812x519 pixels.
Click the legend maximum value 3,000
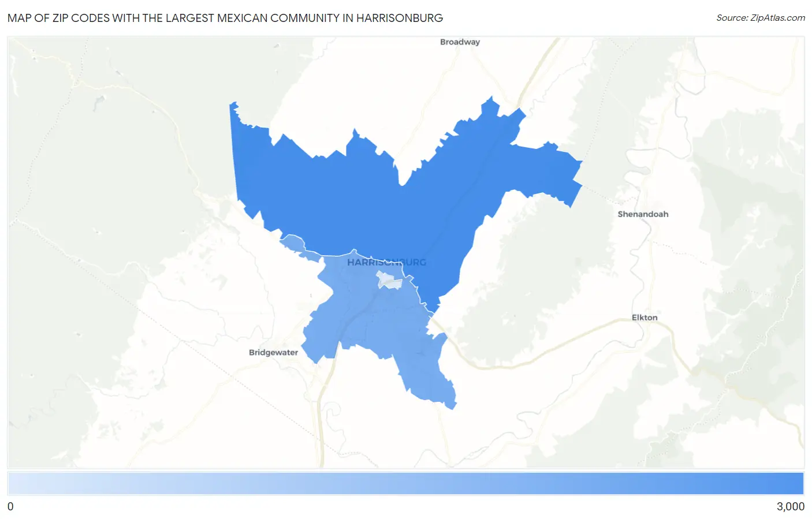pos(790,506)
